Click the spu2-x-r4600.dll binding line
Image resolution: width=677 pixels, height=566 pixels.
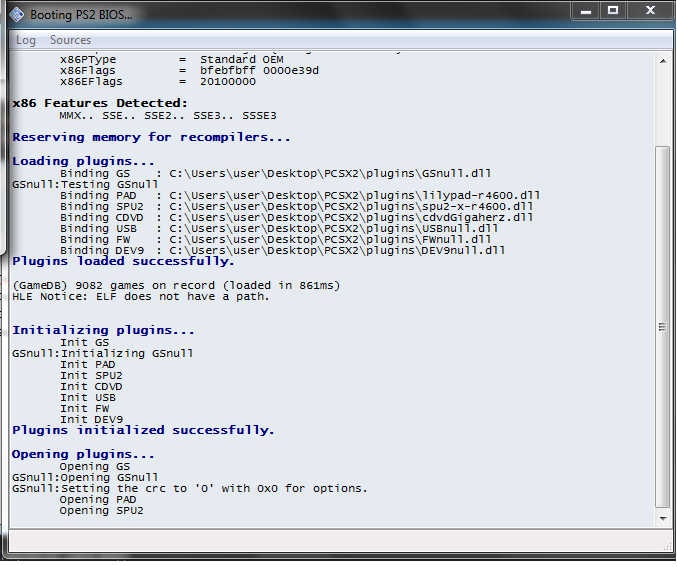click(x=296, y=207)
